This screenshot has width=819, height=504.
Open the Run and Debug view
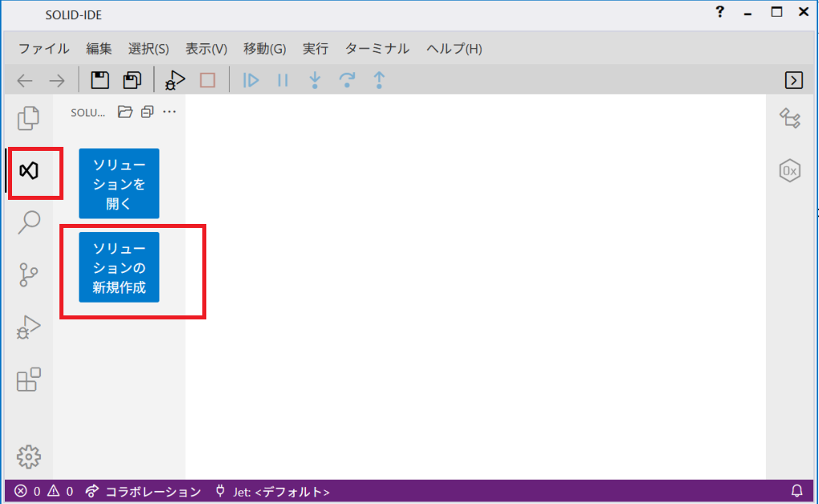[x=29, y=327]
